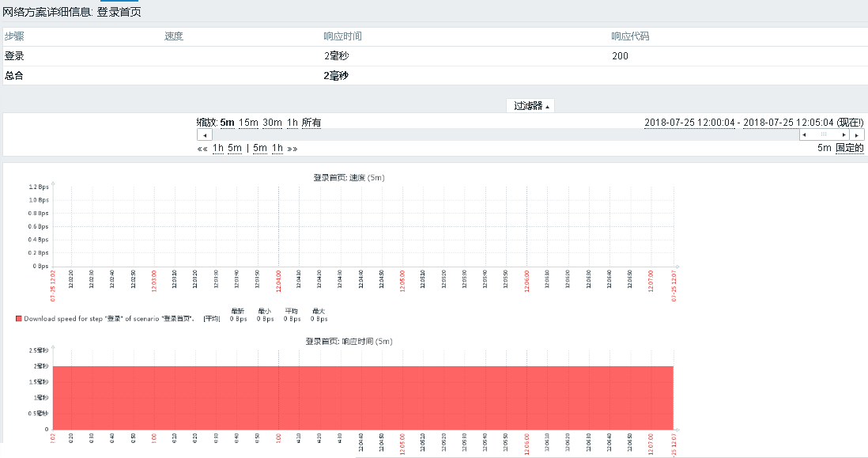Image resolution: width=868 pixels, height=458 pixels.
Task: Click 2毫秒 in the 登录 row
Action: [x=337, y=56]
